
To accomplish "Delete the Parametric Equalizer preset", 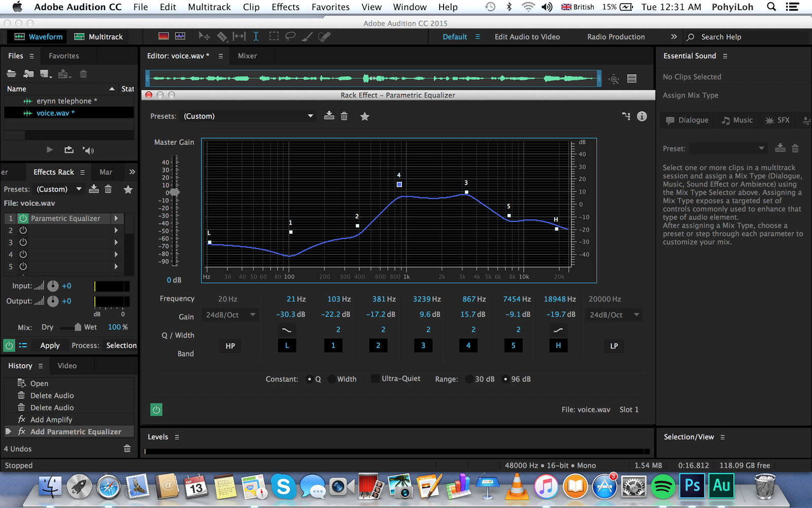I will [344, 116].
